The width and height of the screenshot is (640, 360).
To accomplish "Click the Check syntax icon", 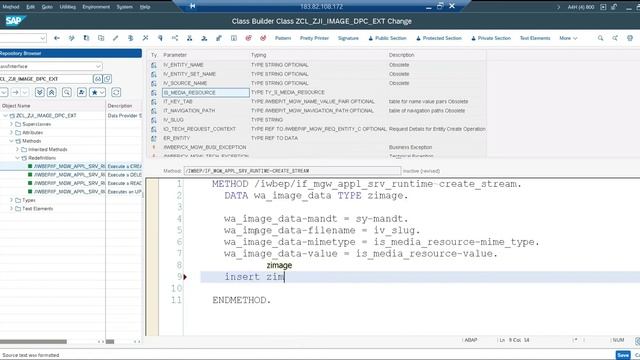I will click(131, 38).
